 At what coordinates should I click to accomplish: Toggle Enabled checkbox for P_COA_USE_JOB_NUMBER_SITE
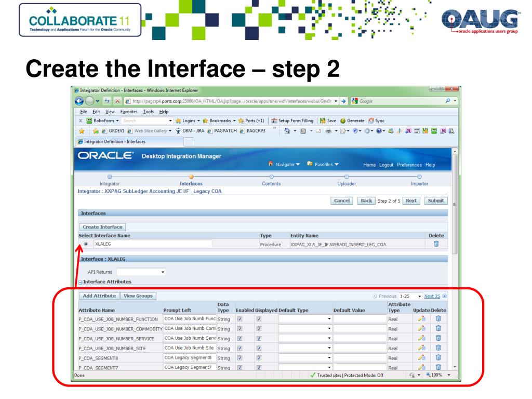point(240,348)
